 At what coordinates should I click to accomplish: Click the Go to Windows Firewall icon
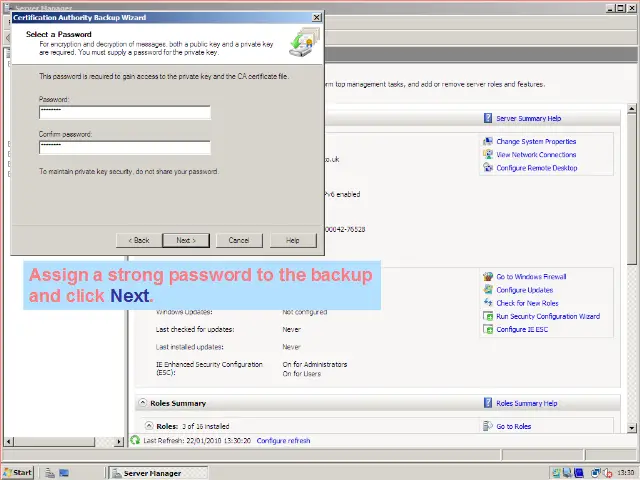click(x=488, y=277)
